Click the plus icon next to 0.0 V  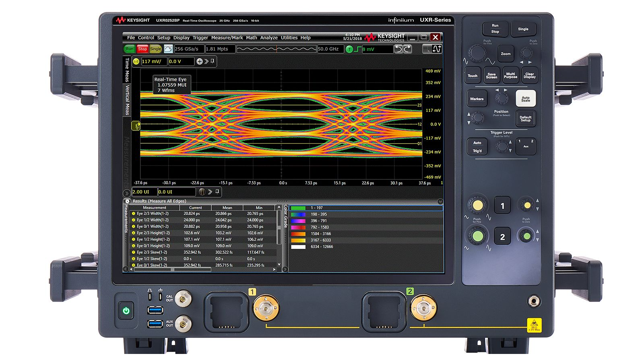[199, 62]
